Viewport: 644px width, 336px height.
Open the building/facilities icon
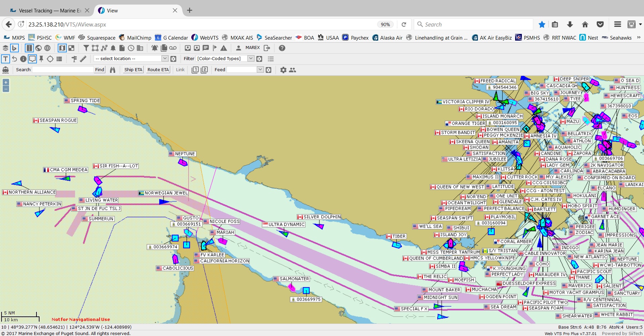click(x=140, y=48)
